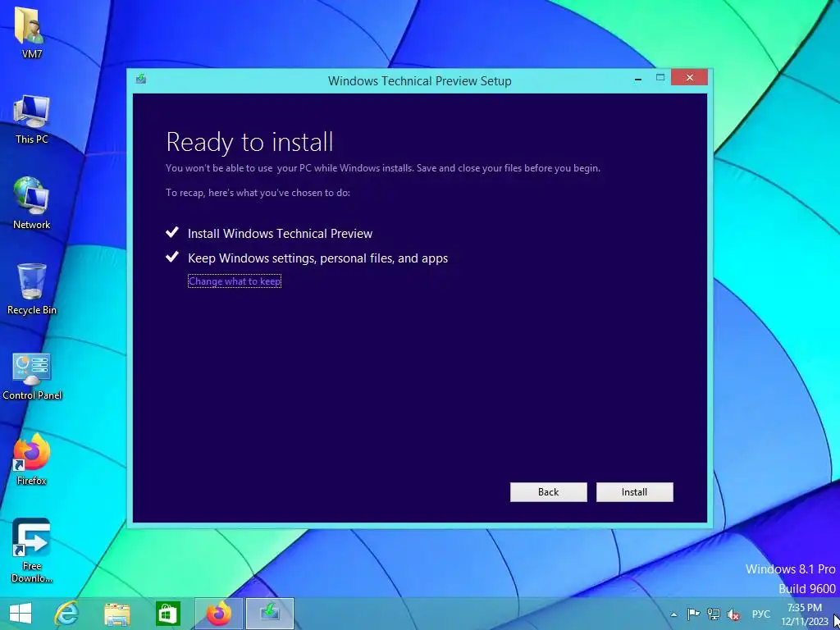Go Back in the setup wizard
Image resolution: width=840 pixels, height=630 pixels.
pyautogui.click(x=548, y=492)
